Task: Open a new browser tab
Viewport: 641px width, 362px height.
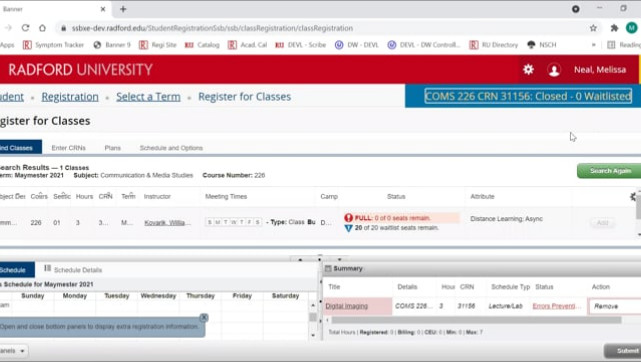Action: pyautogui.click(x=123, y=9)
